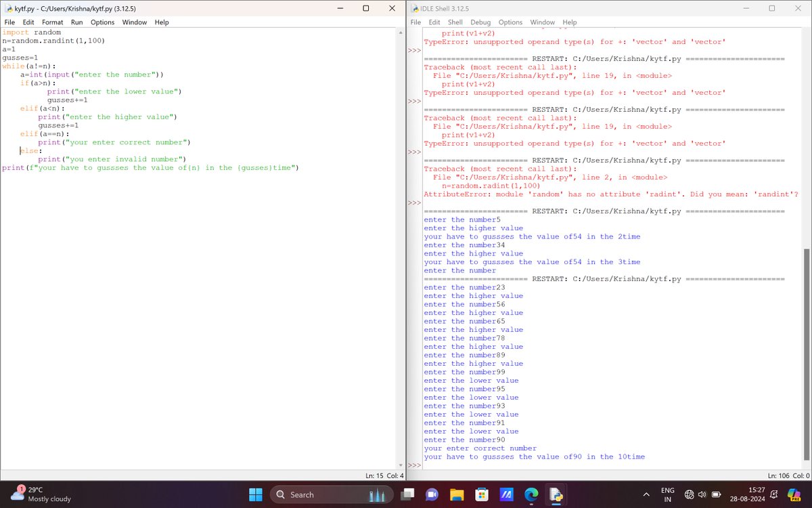Screen dimensions: 812x508
Task: Select the IDLE Python icon on the taskbar
Action: [x=557, y=494]
